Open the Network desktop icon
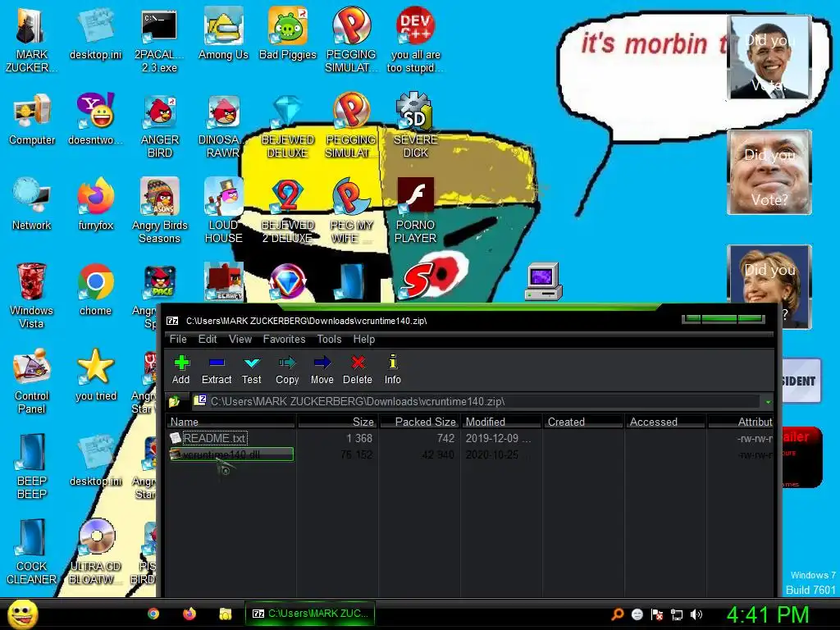Viewport: 840px width, 630px height. pyautogui.click(x=32, y=204)
